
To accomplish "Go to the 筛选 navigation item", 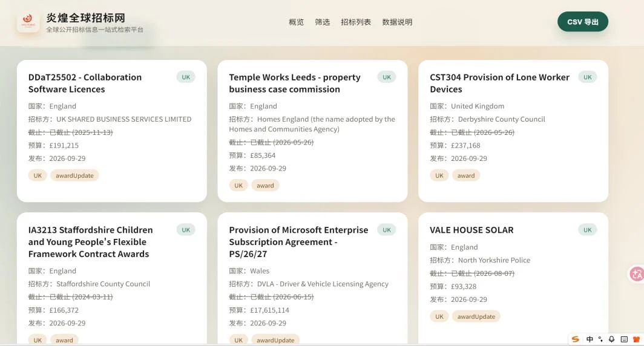I will pos(323,22).
